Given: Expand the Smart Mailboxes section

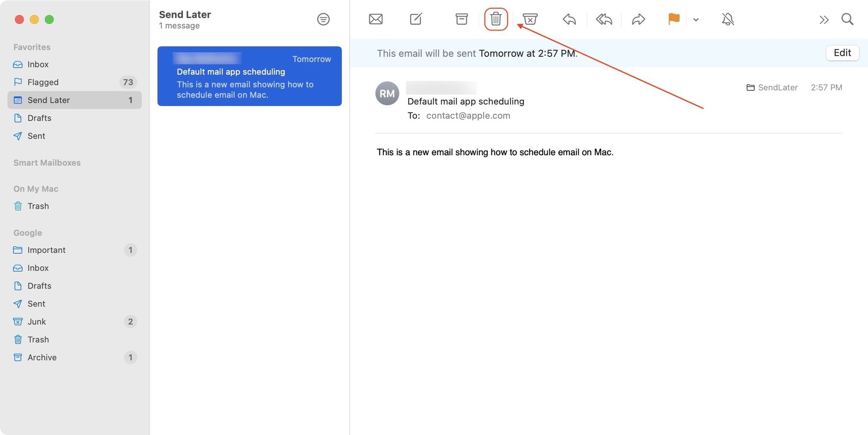Looking at the screenshot, I should coord(47,163).
